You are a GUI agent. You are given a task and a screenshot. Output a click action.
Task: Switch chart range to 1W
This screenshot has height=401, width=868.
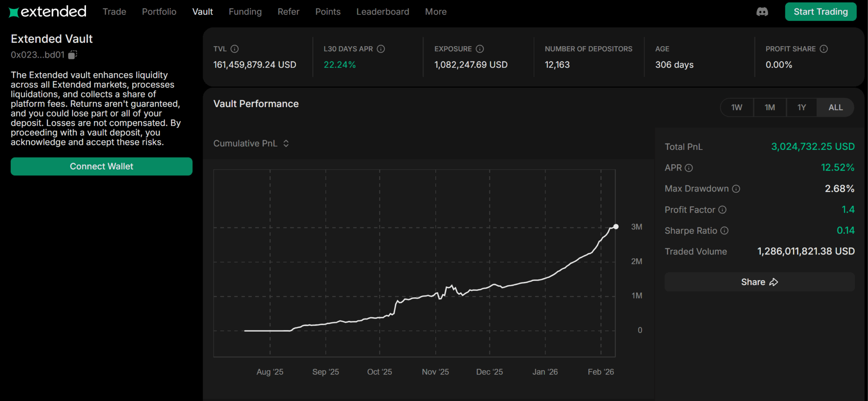pos(737,108)
